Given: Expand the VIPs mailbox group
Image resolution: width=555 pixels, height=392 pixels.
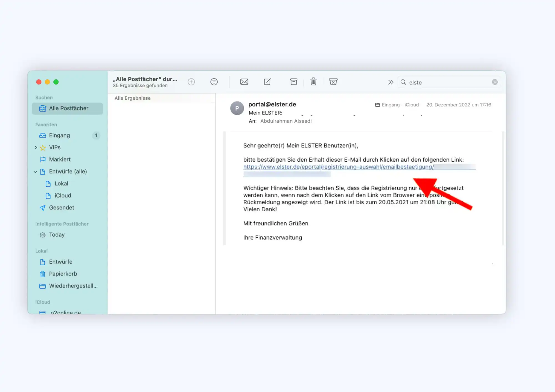Looking at the screenshot, I should (36, 147).
